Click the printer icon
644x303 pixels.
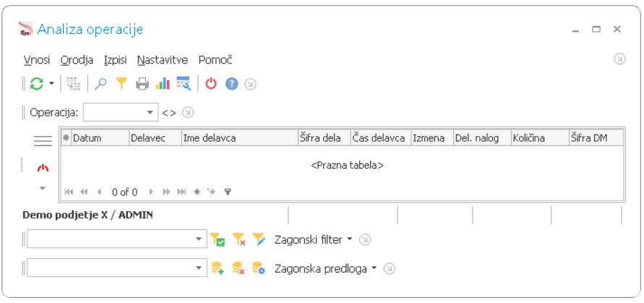coord(142,84)
